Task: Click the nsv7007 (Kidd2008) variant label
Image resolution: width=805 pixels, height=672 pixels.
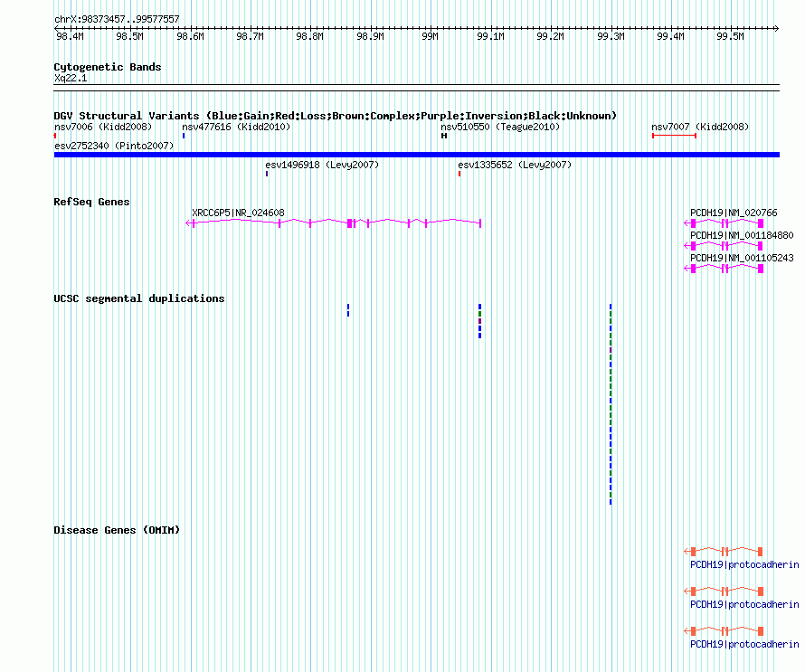Action: click(700, 127)
